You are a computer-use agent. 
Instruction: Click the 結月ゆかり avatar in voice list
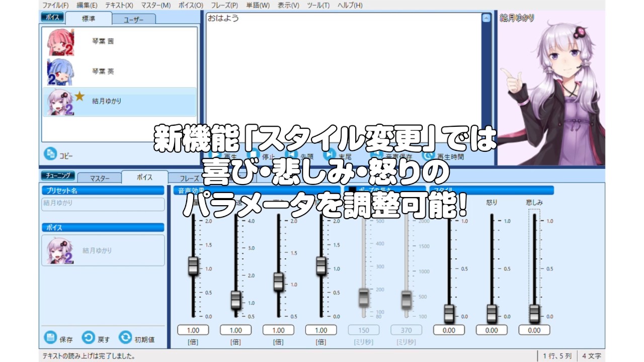[x=61, y=102]
